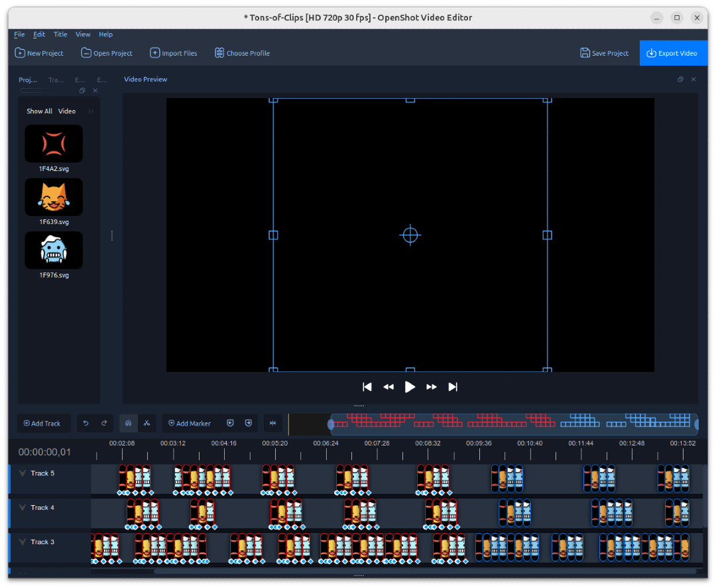The height and width of the screenshot is (588, 716).
Task: Click the undo arrow icon
Action: click(x=86, y=423)
